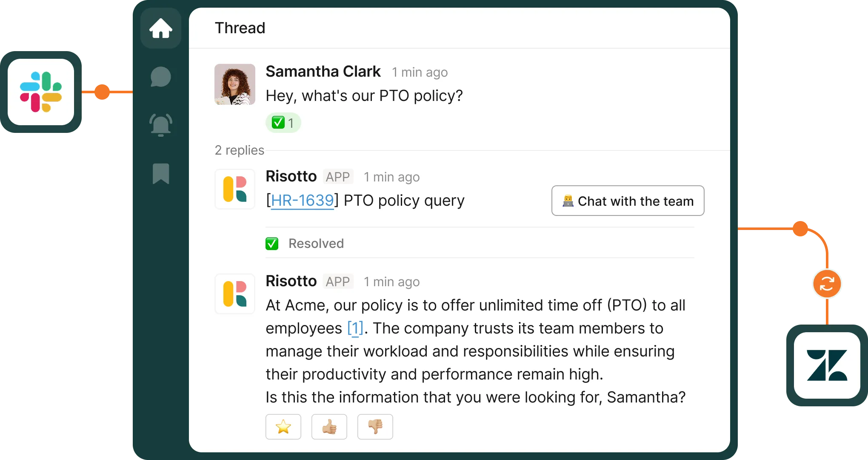868x460 pixels.
Task: Click Chat with the team button
Action: [x=628, y=201]
